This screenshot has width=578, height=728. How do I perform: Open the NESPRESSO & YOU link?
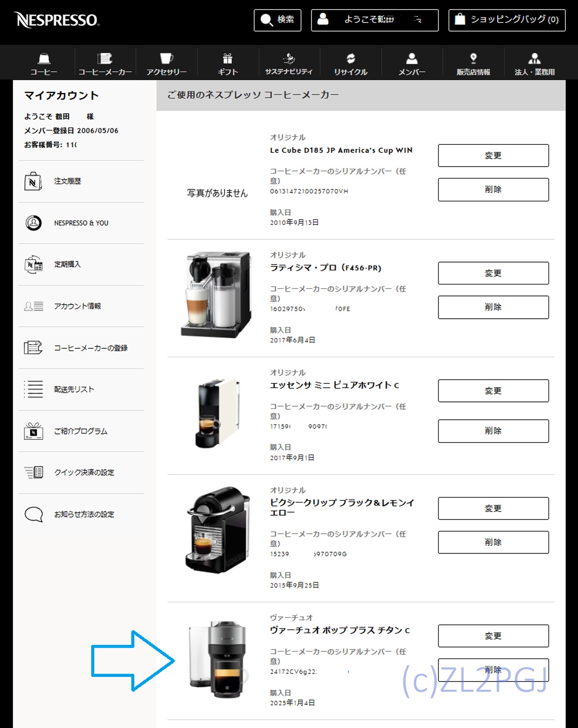coord(81,223)
